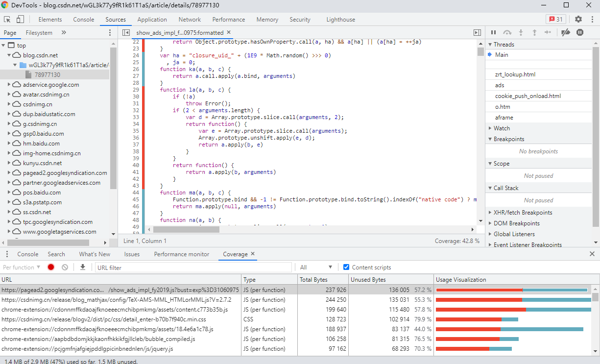The image size is (600, 364).
Task: Expand XHR/fetch Breakpoints section
Action: click(x=523, y=213)
